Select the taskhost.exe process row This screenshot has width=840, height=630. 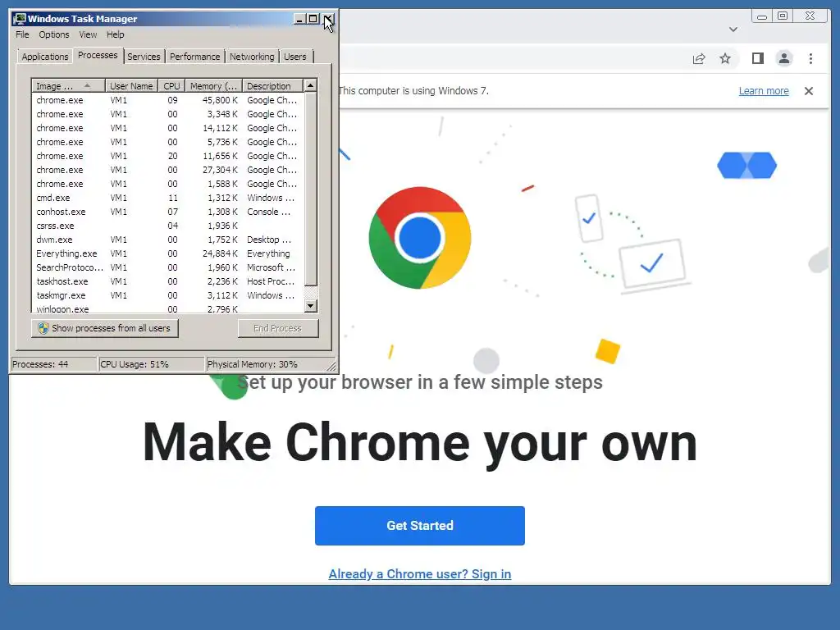pyautogui.click(x=167, y=281)
